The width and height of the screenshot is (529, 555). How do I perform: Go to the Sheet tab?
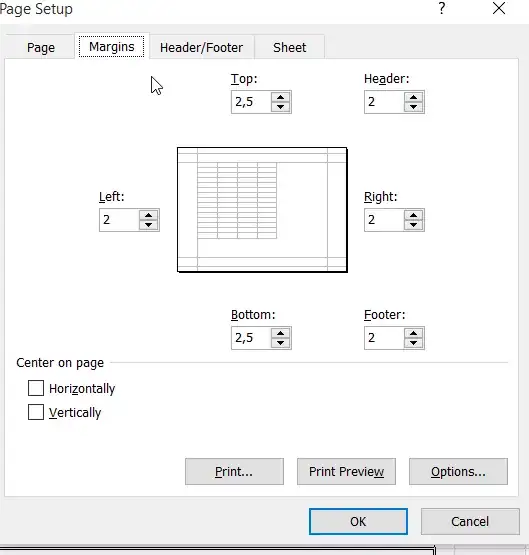tap(289, 47)
